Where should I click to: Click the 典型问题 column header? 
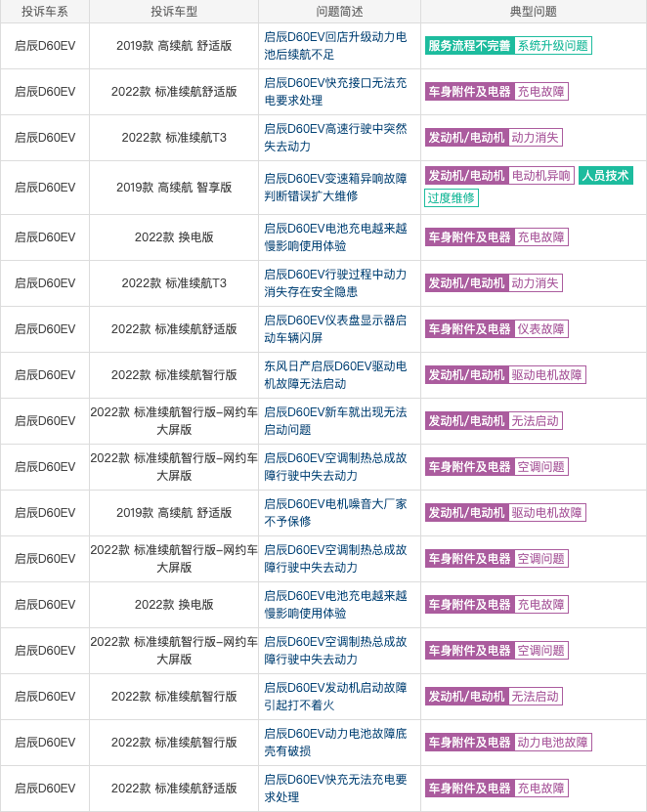click(x=533, y=12)
